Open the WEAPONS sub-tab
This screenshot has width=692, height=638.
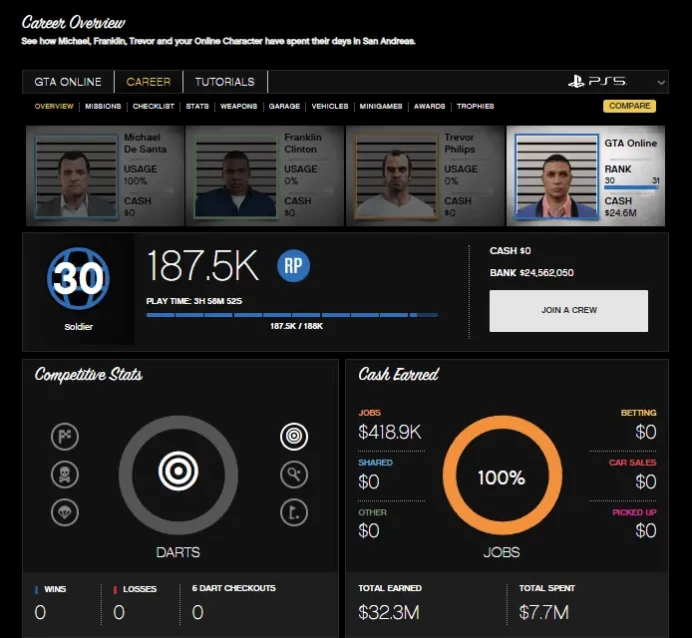point(238,106)
